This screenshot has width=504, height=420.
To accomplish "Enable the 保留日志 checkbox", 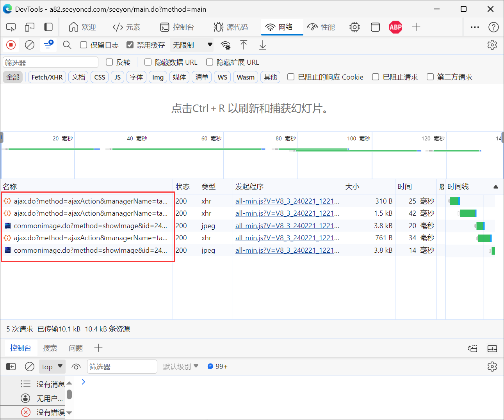I will tap(84, 45).
